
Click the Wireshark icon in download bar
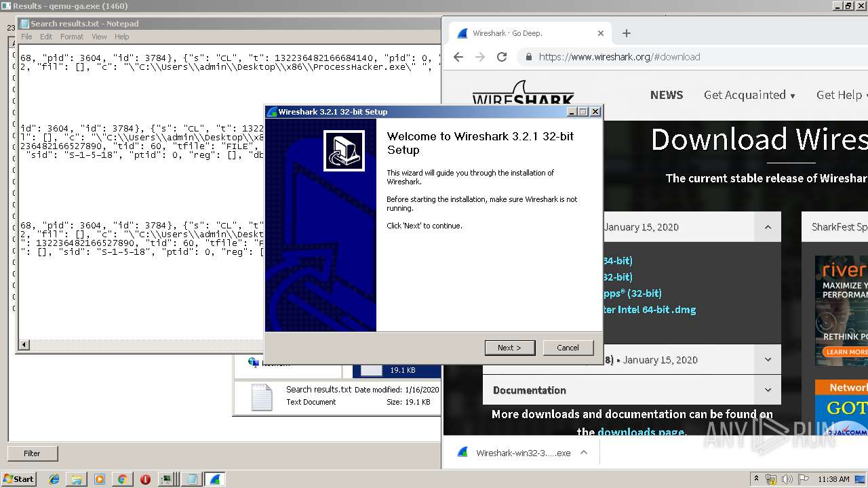462,453
